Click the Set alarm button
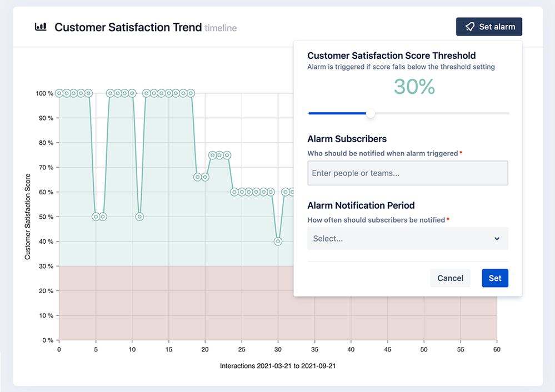The width and height of the screenshot is (555, 392). click(x=489, y=27)
